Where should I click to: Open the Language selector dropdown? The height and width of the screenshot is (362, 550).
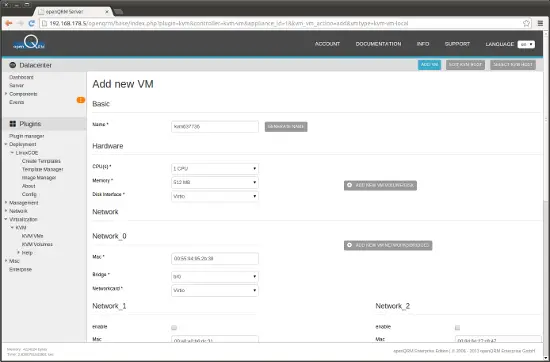pos(526,45)
